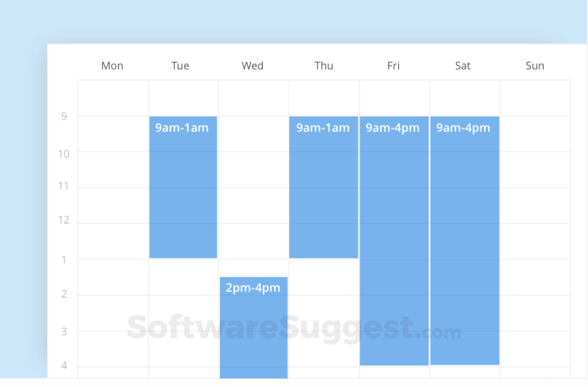Select the 1 hour row label

[x=64, y=260]
